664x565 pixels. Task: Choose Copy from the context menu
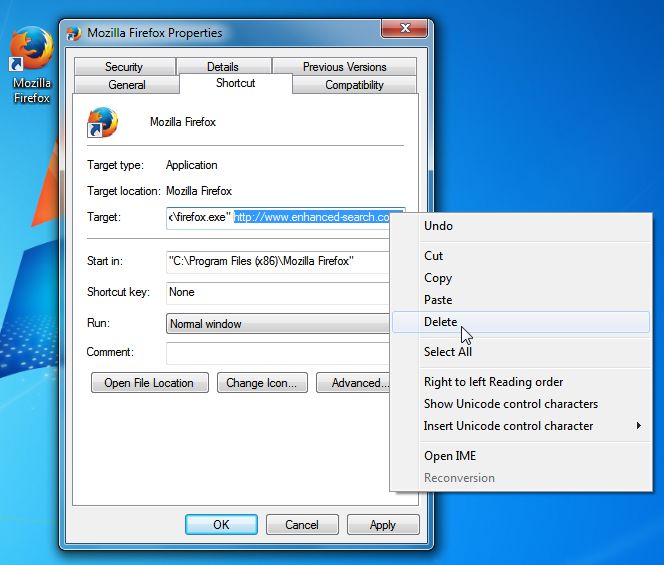pos(521,278)
